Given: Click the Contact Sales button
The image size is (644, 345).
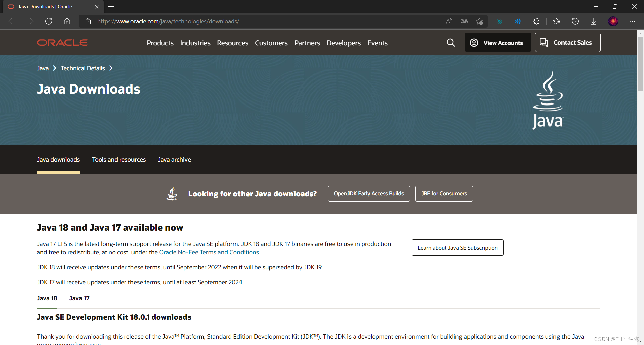Looking at the screenshot, I should click(568, 43).
